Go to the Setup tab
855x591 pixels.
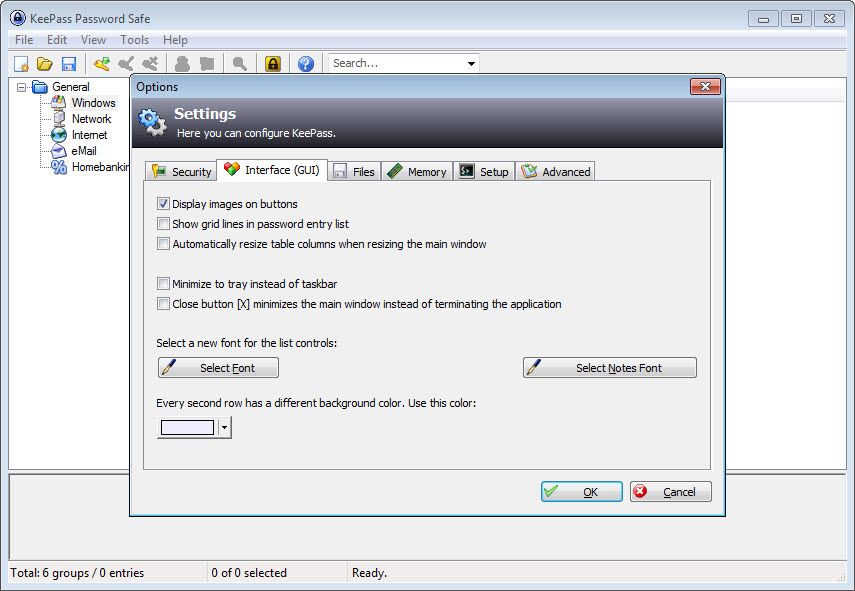pyautogui.click(x=484, y=172)
